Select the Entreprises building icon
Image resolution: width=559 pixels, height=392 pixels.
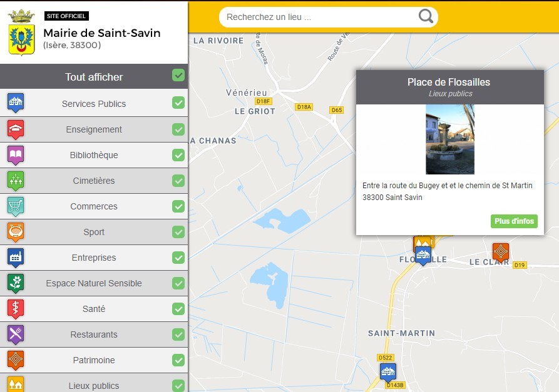pyautogui.click(x=15, y=258)
